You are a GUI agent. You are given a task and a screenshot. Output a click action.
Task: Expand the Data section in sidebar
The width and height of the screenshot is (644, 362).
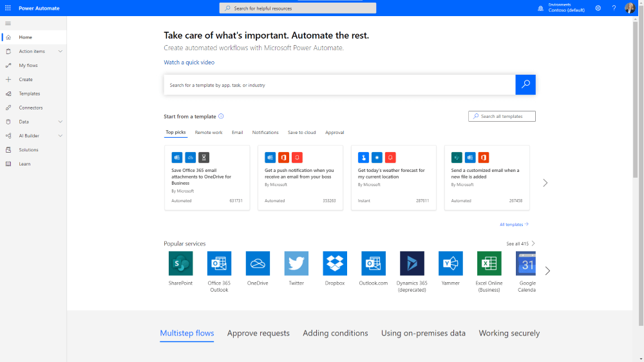coord(61,122)
